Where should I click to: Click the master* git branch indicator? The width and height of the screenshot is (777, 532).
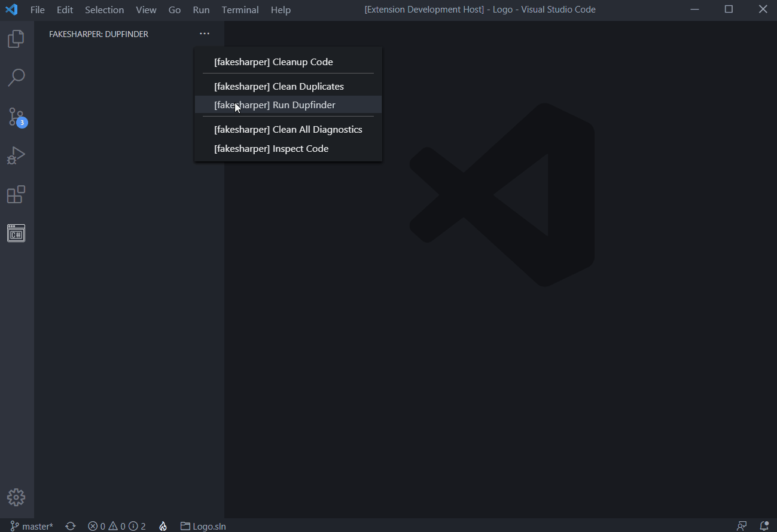[32, 526]
